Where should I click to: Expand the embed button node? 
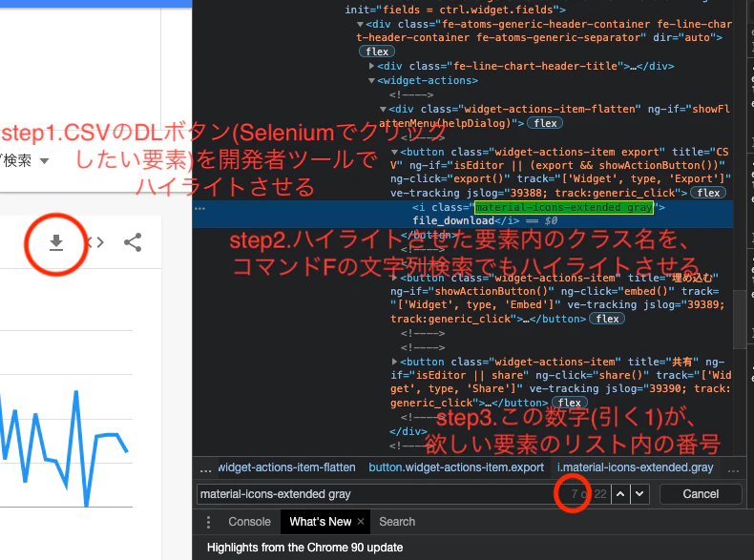[394, 278]
